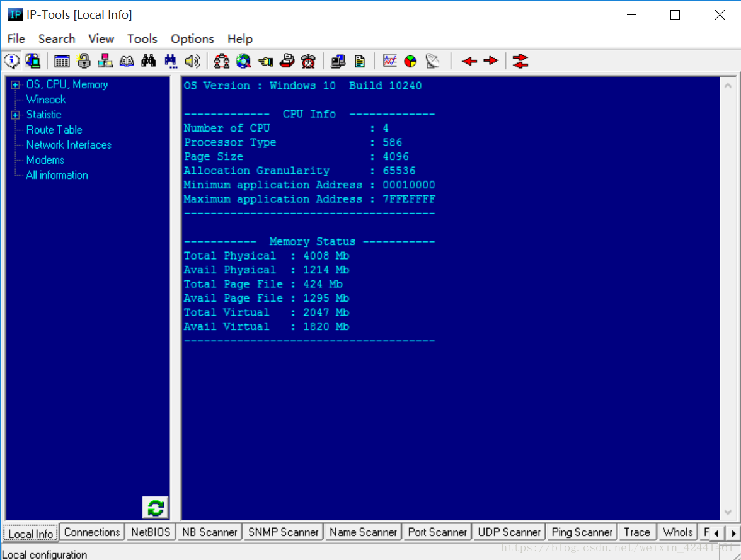Click the padlock NB Scanner toolbar icon
Viewport: 741px width, 560px height.
[84, 61]
